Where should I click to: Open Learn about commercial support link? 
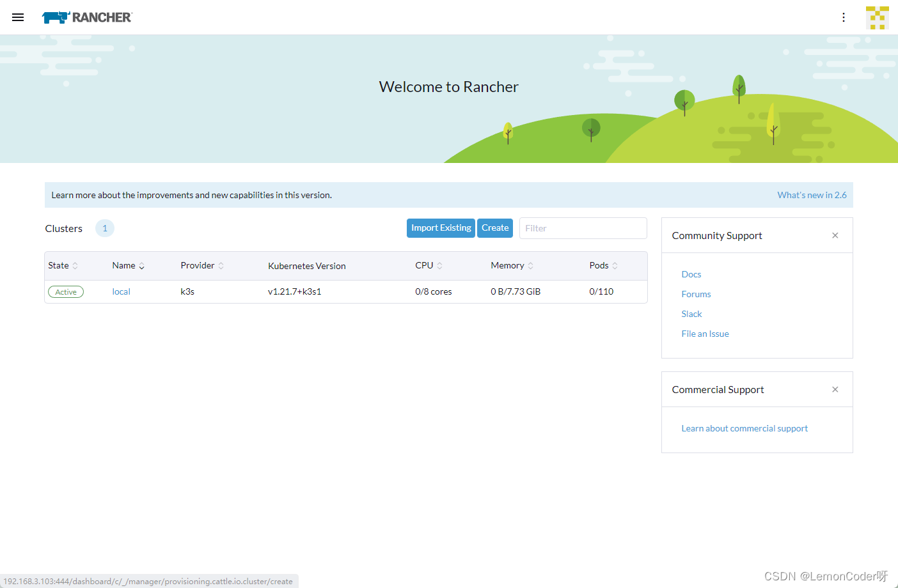click(744, 428)
